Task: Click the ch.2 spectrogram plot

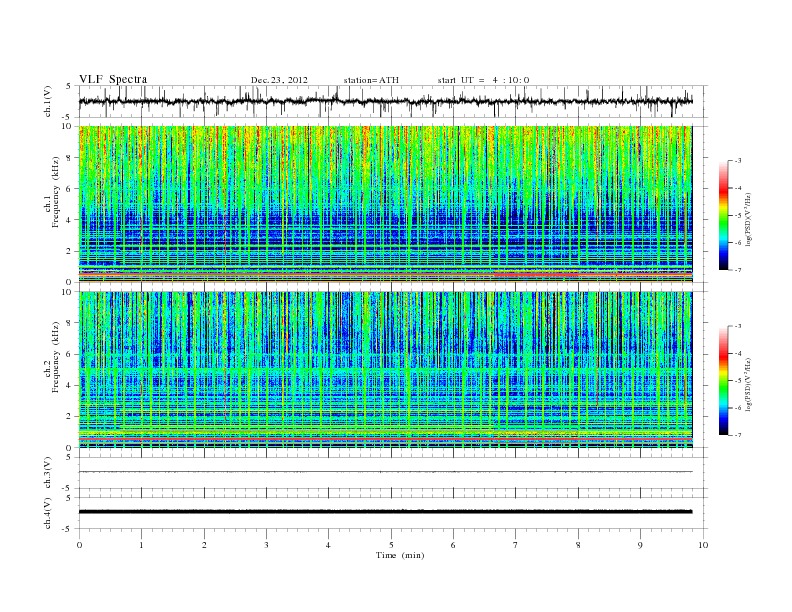Action: pyautogui.click(x=385, y=370)
